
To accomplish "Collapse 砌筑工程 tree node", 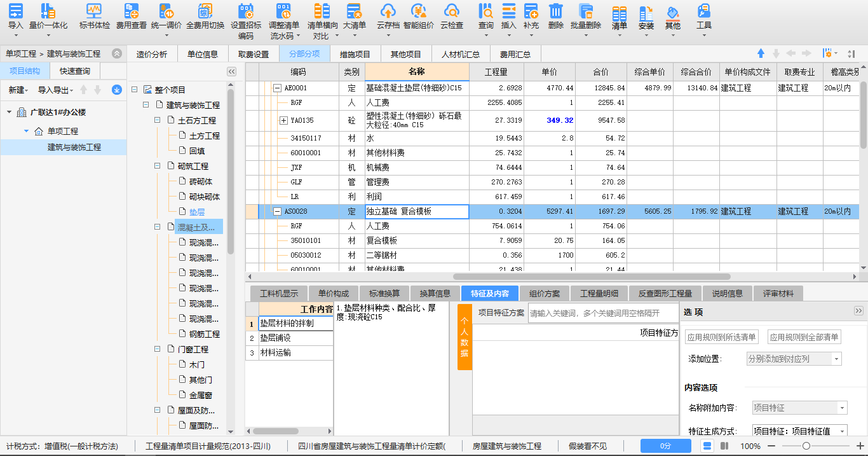I will pos(158,166).
